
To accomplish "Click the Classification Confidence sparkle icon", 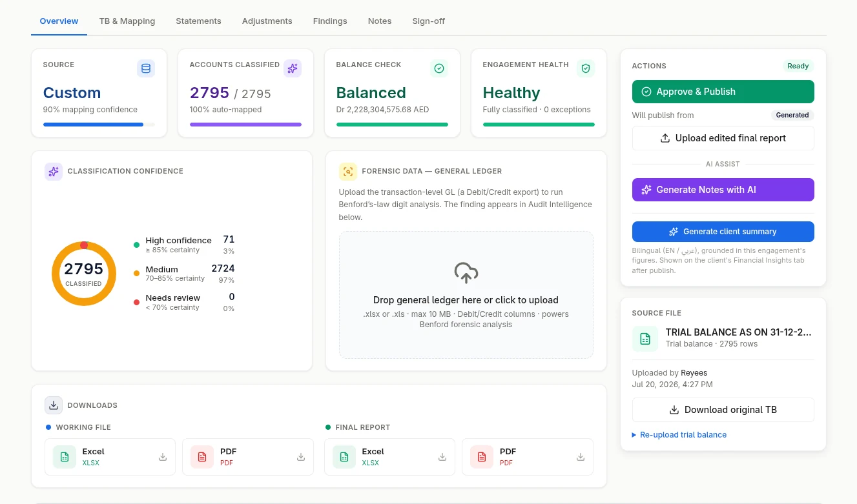I will tap(54, 172).
